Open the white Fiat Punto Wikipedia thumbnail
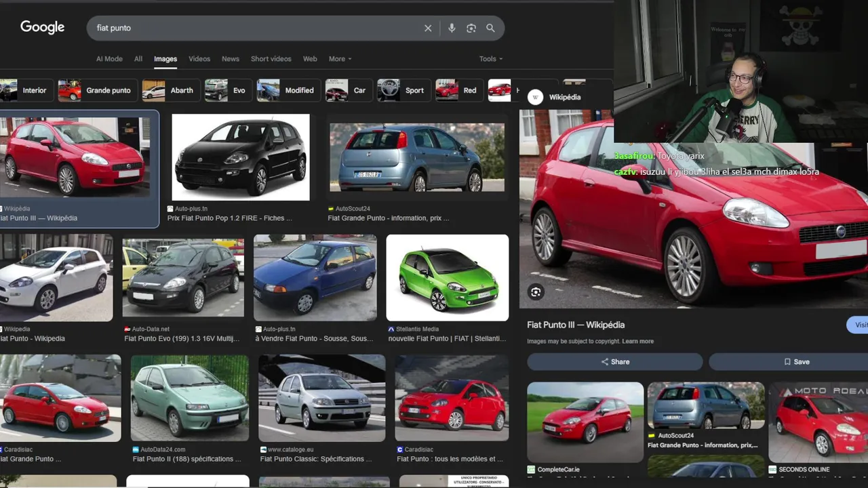This screenshot has height=488, width=868. (56, 278)
